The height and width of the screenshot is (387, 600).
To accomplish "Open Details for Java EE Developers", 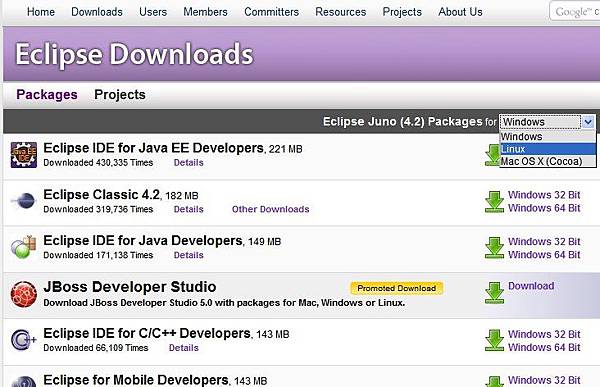I will (189, 163).
